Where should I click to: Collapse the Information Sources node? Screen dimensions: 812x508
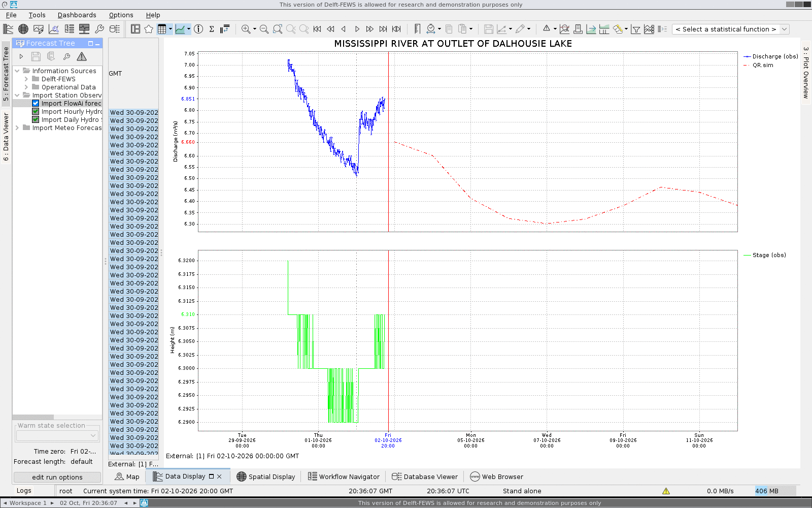[x=17, y=71]
